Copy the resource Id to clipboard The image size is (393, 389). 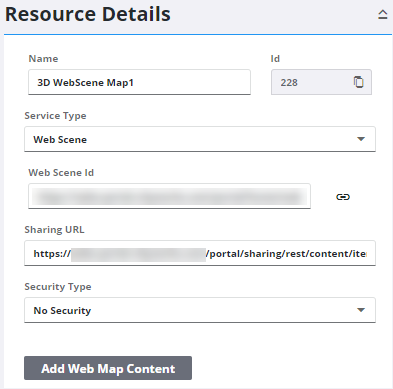pyautogui.click(x=359, y=82)
